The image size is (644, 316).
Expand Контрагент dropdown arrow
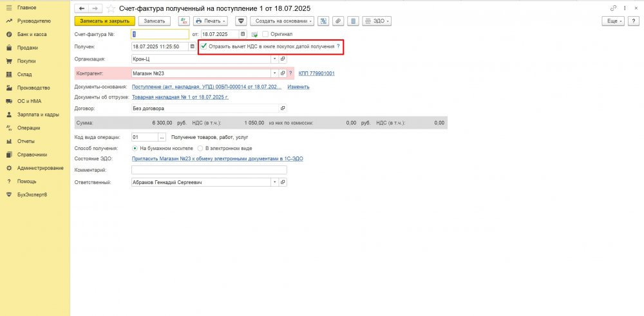[275, 73]
